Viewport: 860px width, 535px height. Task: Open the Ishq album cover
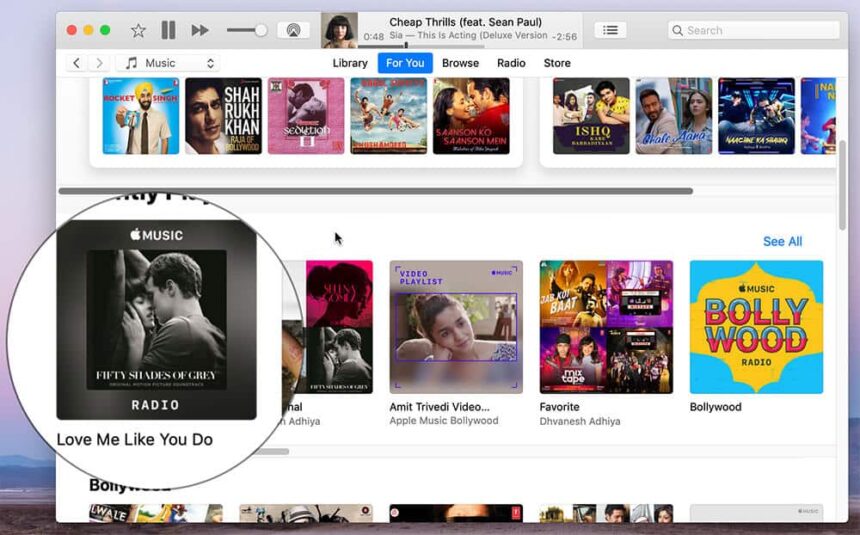[x=591, y=116]
